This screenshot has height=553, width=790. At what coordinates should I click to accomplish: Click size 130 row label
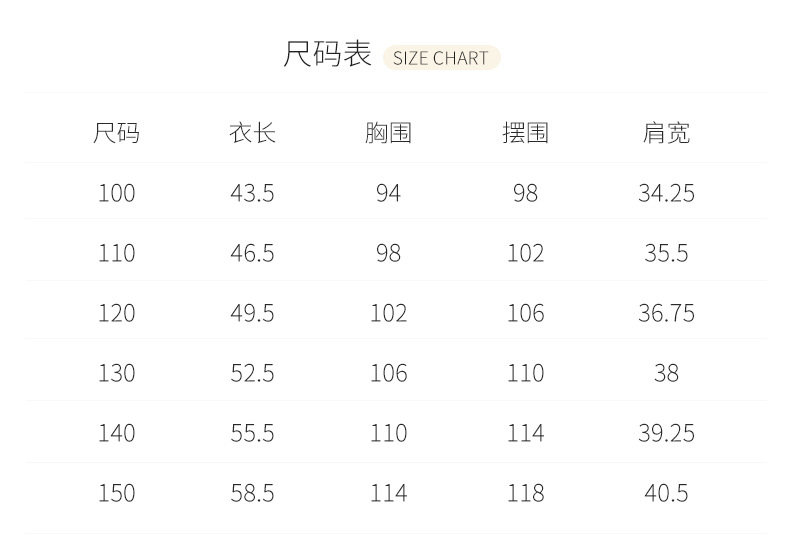pos(116,373)
